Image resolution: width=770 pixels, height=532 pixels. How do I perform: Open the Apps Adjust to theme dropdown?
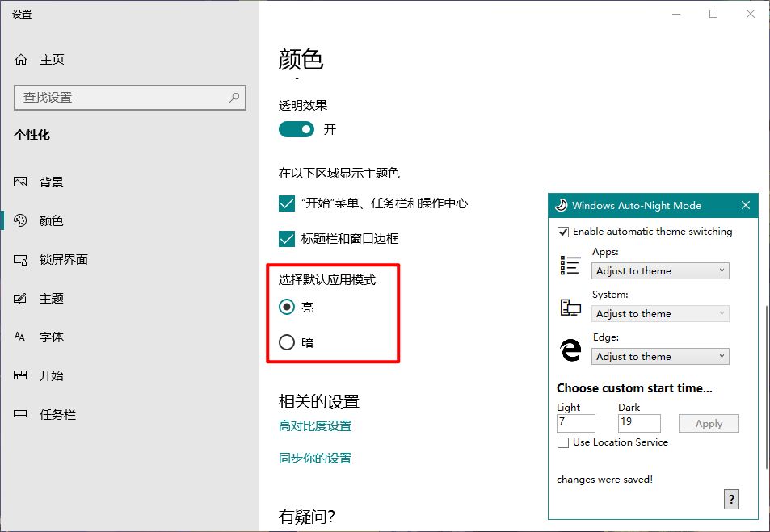[660, 271]
